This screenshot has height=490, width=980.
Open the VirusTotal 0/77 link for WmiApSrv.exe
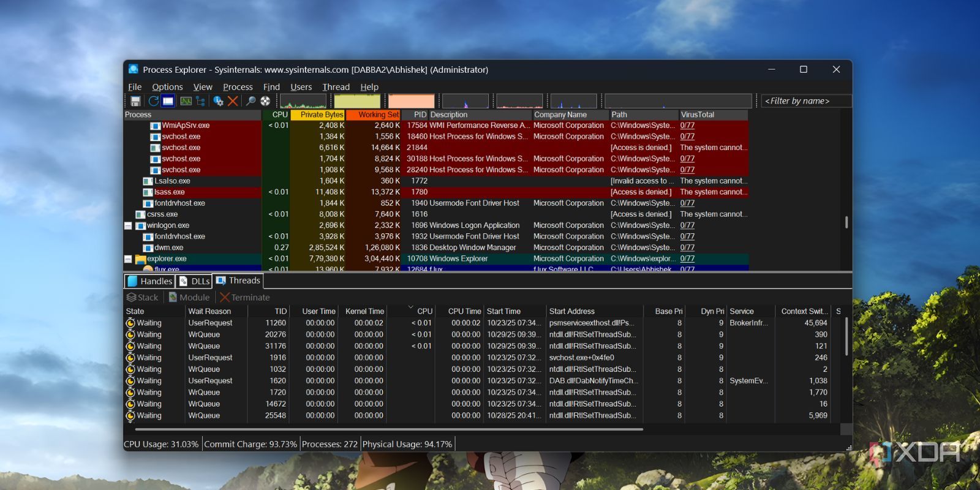687,126
